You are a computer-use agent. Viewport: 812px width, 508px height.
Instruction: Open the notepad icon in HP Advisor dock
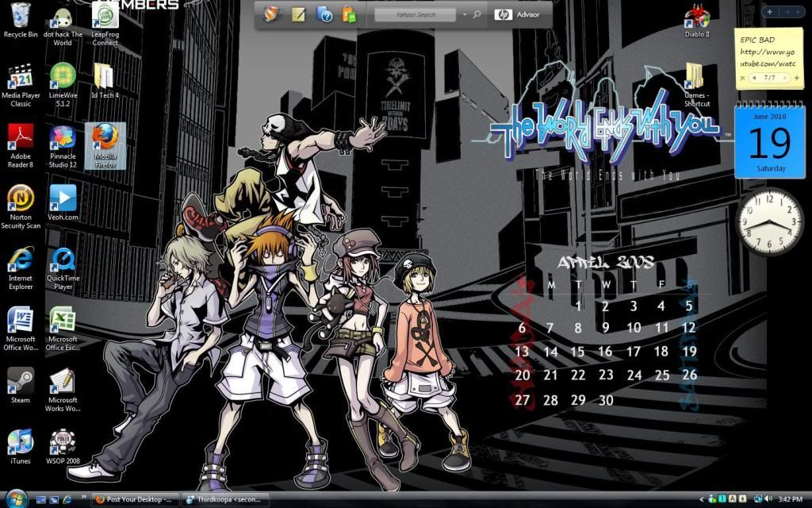coord(298,14)
